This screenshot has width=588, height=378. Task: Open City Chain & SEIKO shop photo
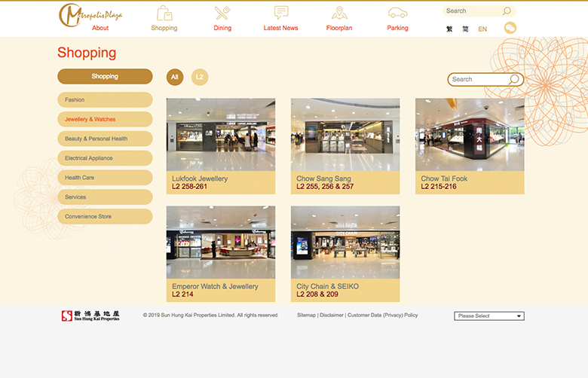(345, 242)
